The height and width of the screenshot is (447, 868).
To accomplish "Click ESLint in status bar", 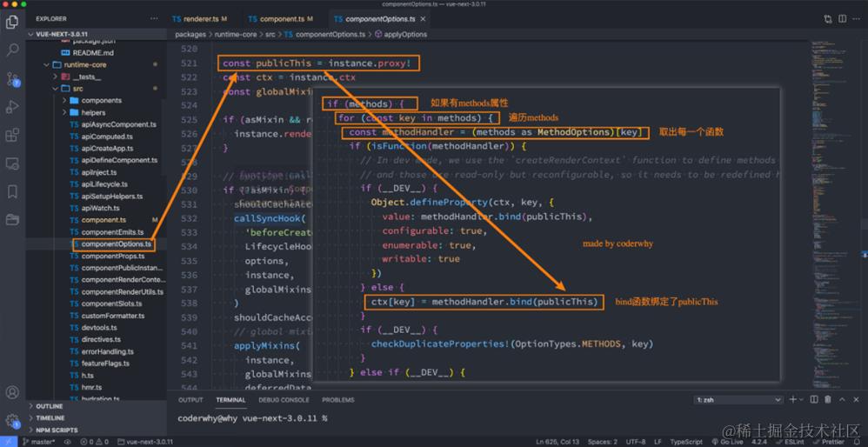I will pyautogui.click(x=790, y=442).
